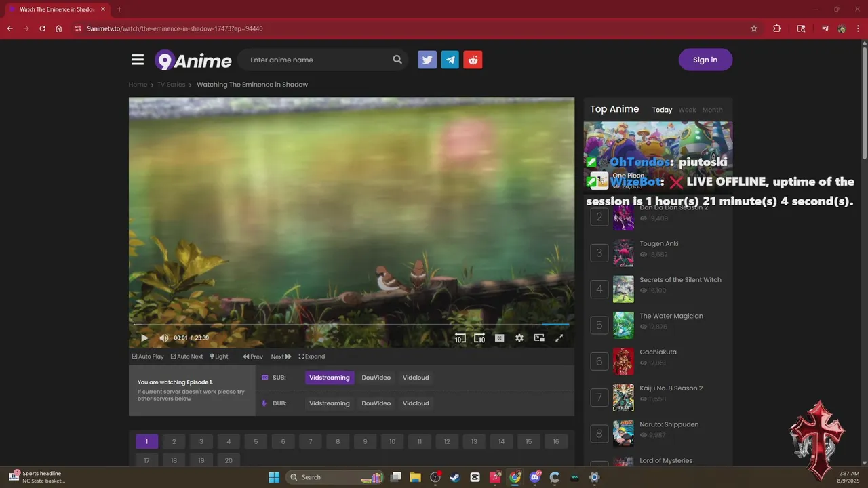Open Discord from the taskbar
The width and height of the screenshot is (868, 488).
pyautogui.click(x=535, y=477)
